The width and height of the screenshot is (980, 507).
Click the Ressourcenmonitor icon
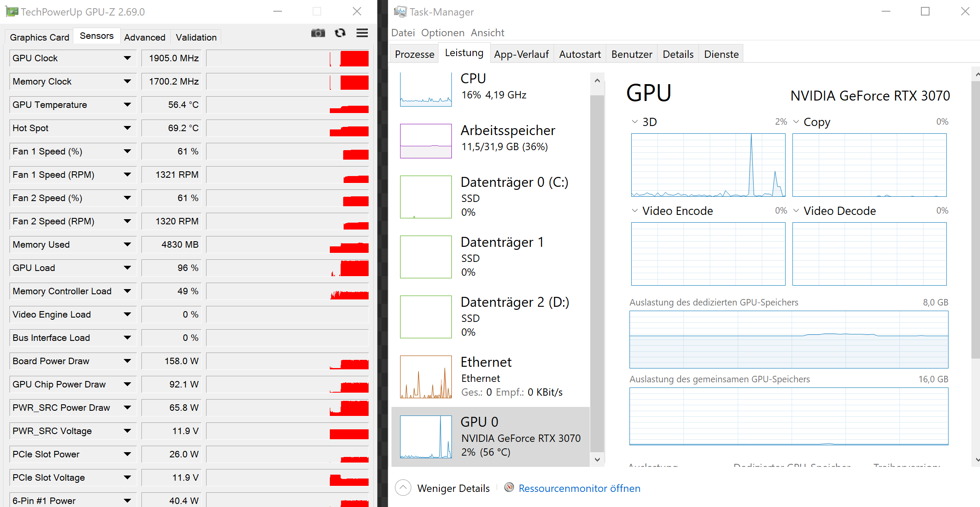click(509, 488)
